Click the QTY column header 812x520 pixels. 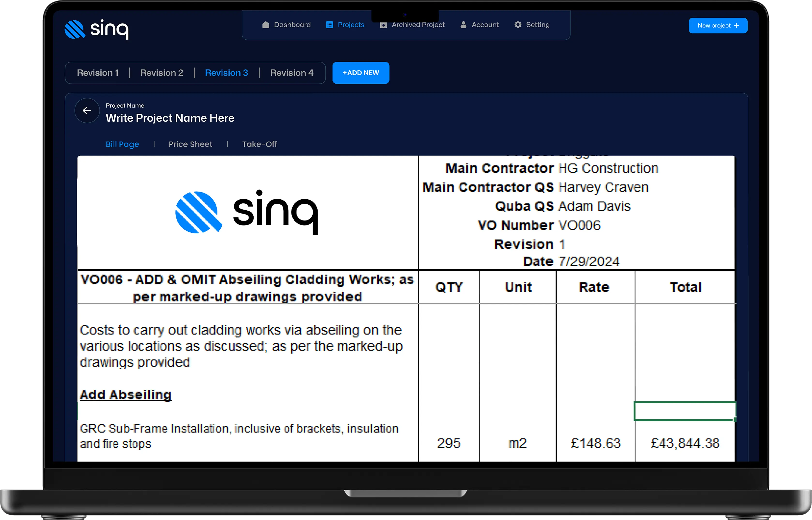pos(449,287)
